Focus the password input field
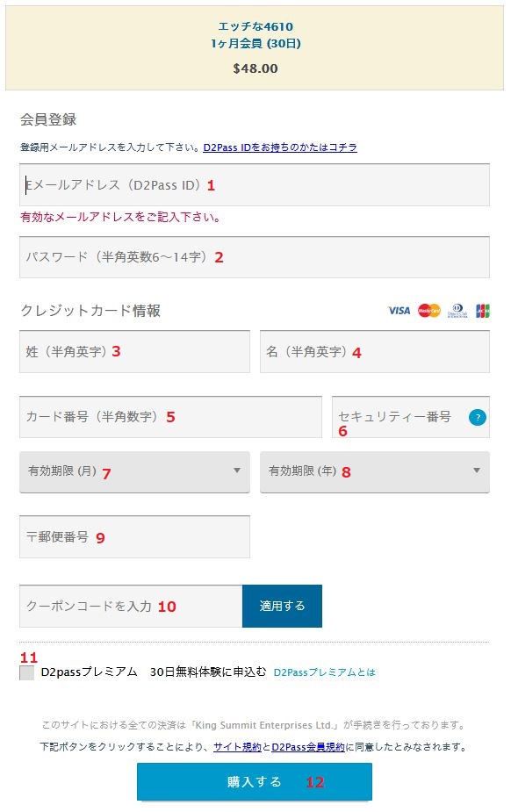The width and height of the screenshot is (511, 812). [255, 257]
